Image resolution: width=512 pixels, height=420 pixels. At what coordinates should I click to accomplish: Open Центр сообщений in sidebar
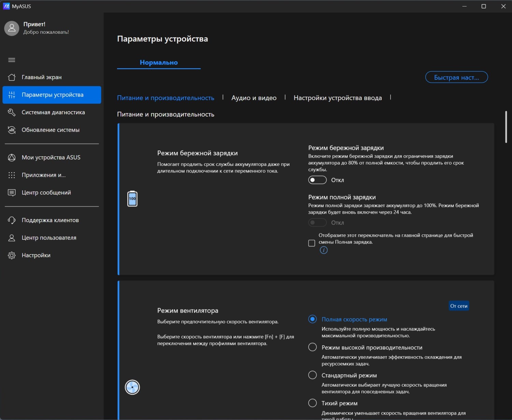[x=46, y=193]
